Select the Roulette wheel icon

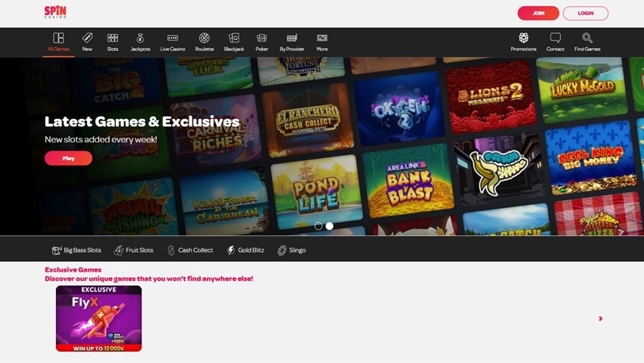coord(204,38)
